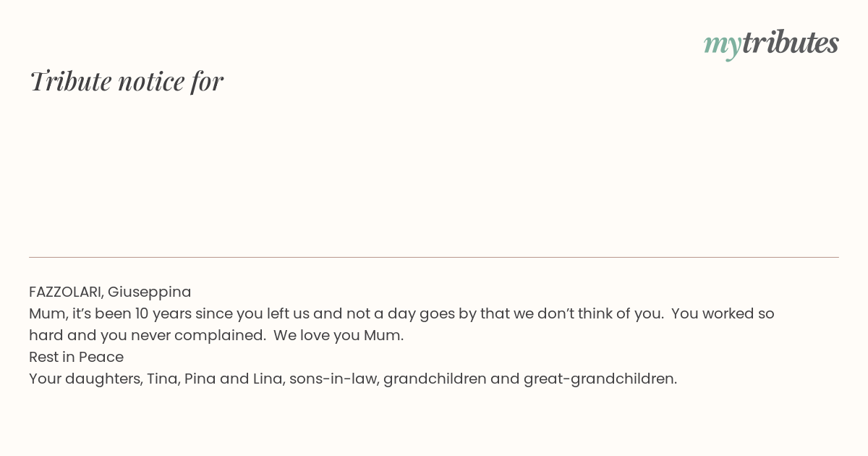This screenshot has width=868, height=456.
Task: Click the horizontal divider line
Action: point(434,257)
